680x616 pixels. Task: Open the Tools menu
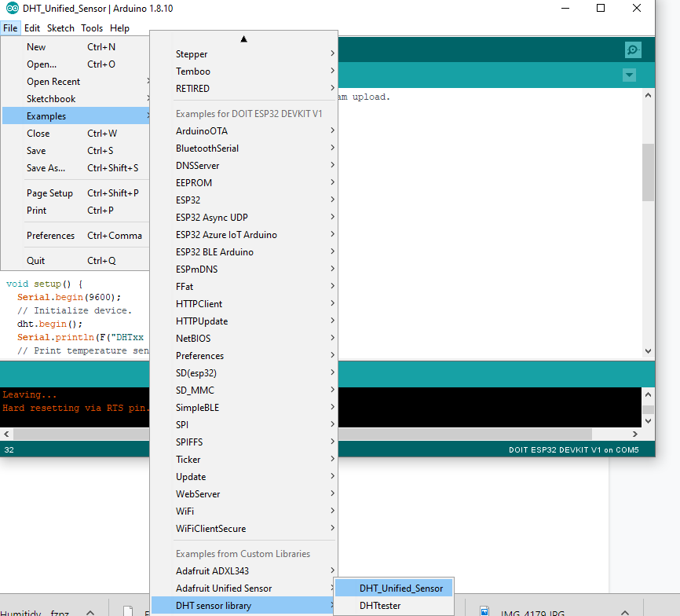coord(92,27)
